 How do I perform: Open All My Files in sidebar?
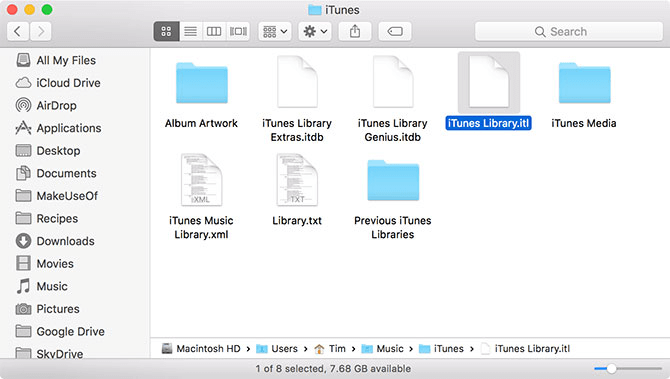tap(56, 60)
